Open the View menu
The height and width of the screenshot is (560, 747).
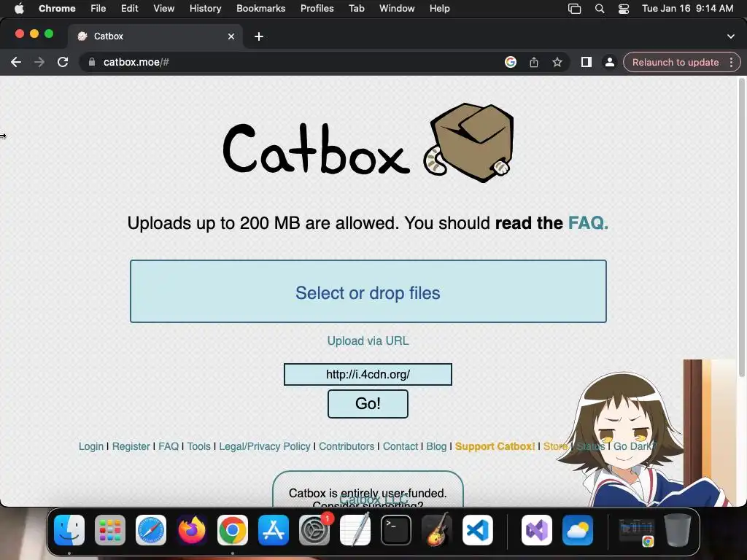(x=163, y=8)
